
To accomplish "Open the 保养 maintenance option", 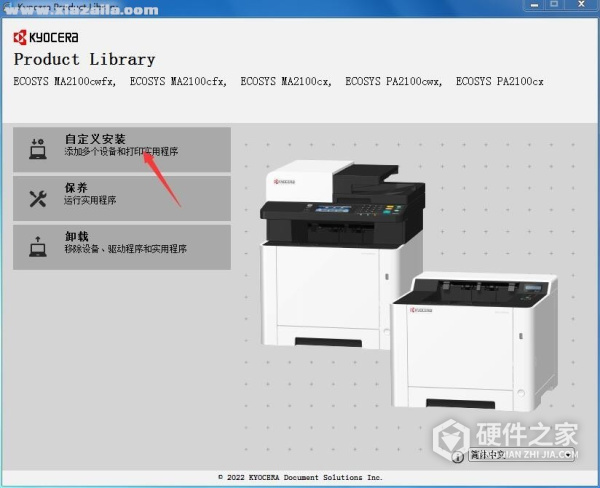I will coord(122,198).
